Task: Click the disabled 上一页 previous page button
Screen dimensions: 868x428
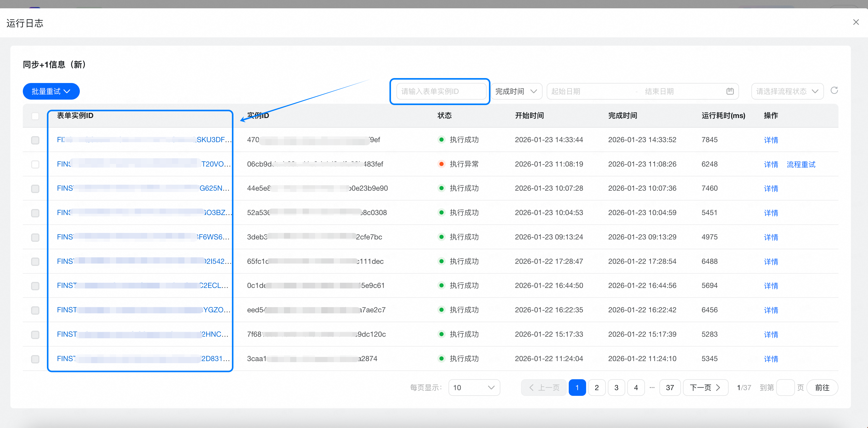Action: 544,388
